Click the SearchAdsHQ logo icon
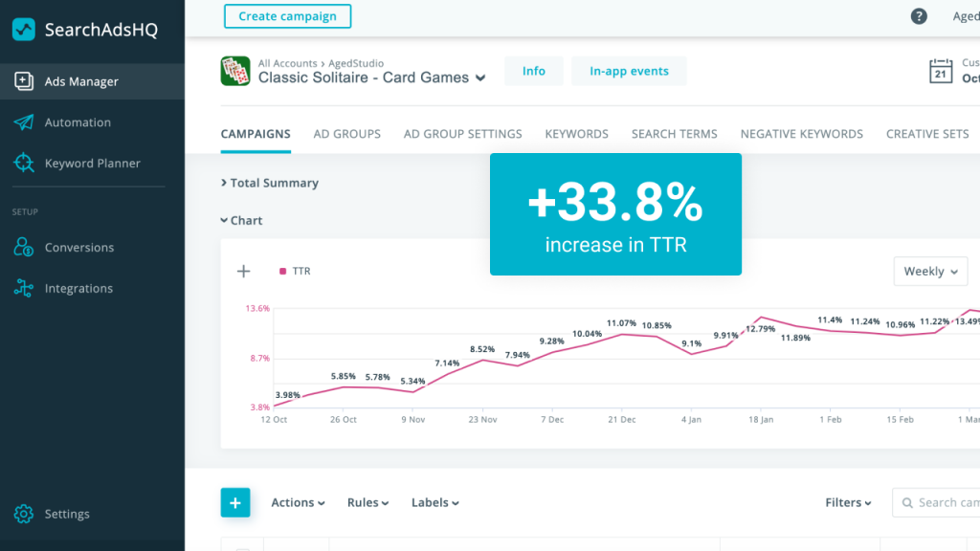Screen dimensions: 980x551 [24, 30]
